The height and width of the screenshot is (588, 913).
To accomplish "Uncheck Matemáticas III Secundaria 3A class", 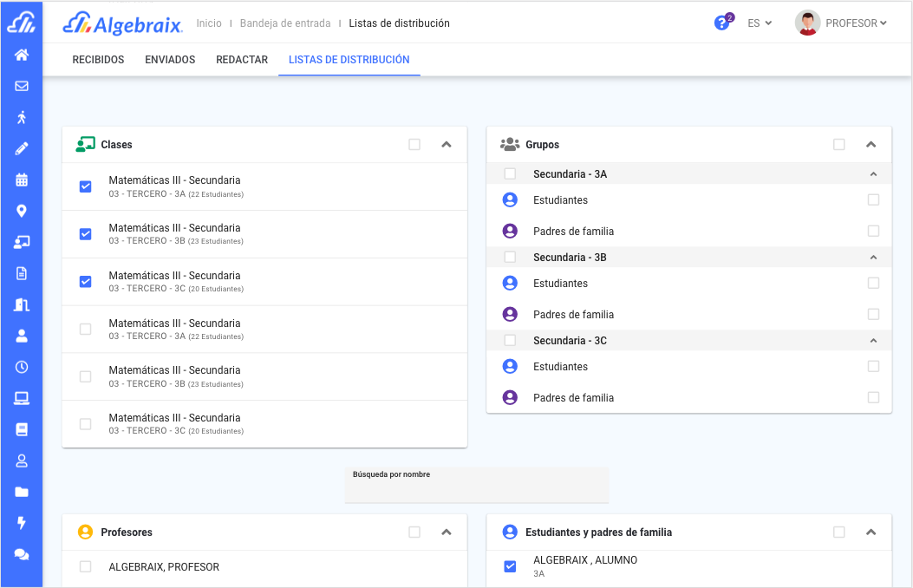I will 85,186.
